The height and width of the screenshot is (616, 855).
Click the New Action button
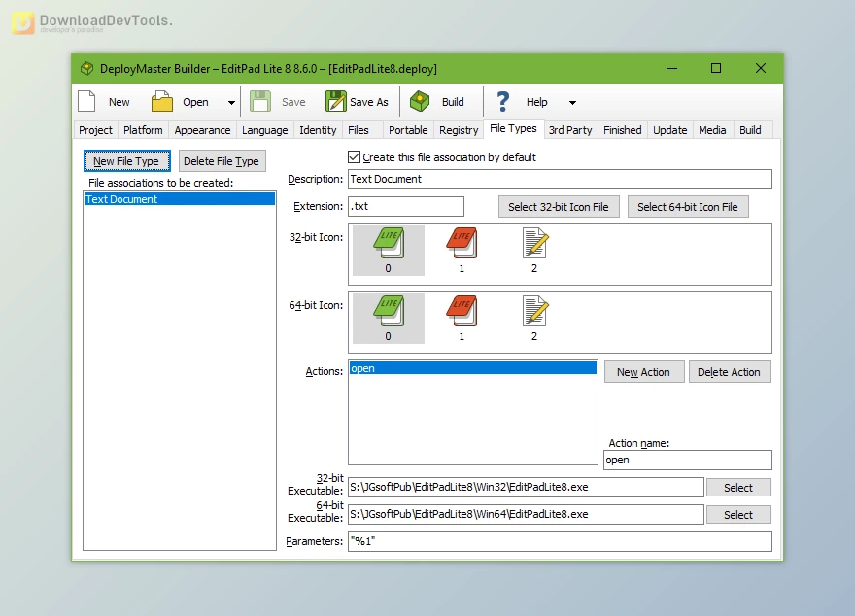pyautogui.click(x=644, y=371)
